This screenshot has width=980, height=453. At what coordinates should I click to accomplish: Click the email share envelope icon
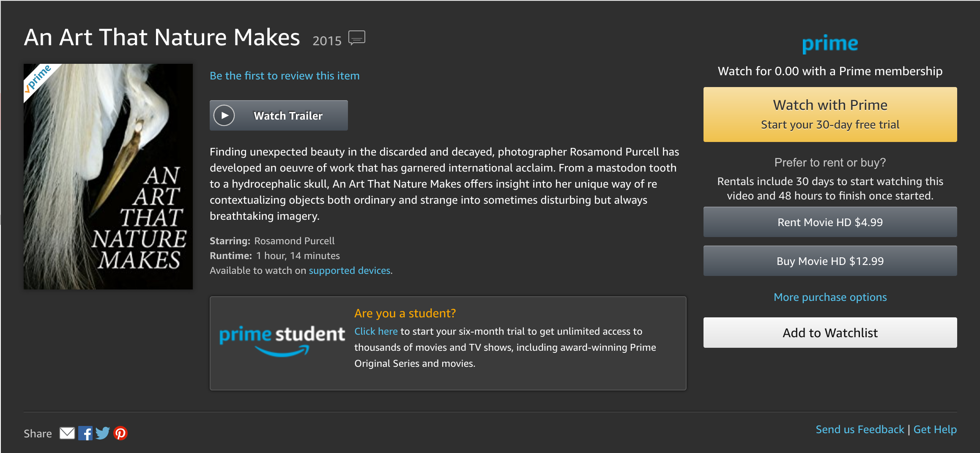point(67,433)
